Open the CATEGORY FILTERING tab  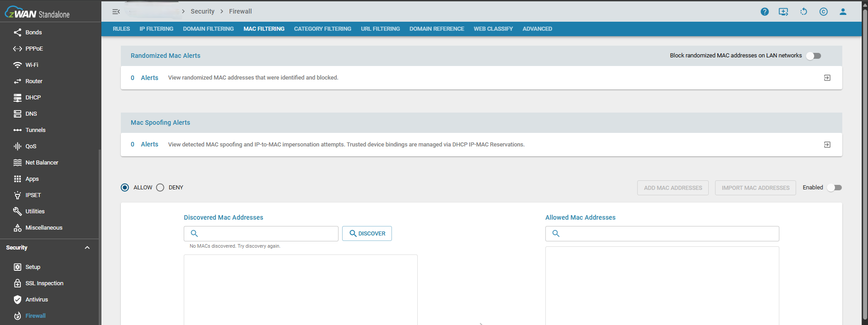[x=322, y=29]
